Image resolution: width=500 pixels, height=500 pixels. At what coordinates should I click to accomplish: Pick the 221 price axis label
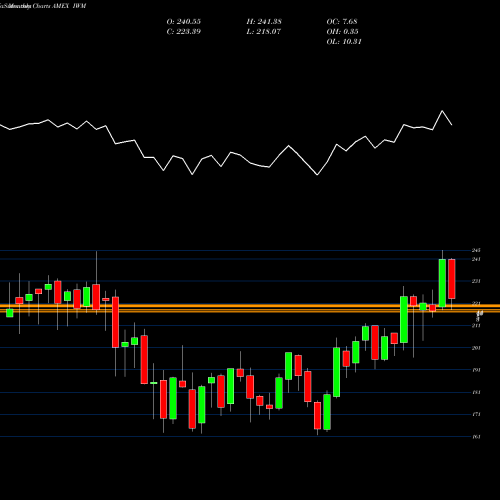(x=476, y=303)
